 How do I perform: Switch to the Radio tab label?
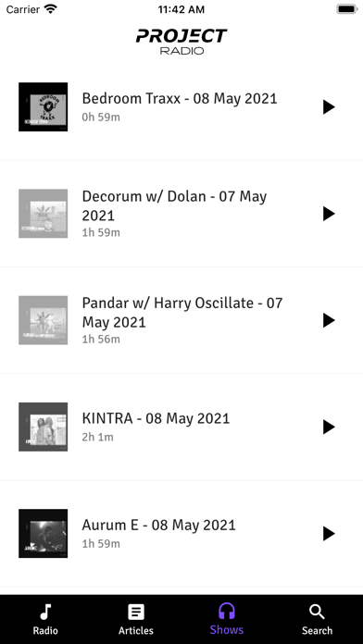click(x=45, y=630)
